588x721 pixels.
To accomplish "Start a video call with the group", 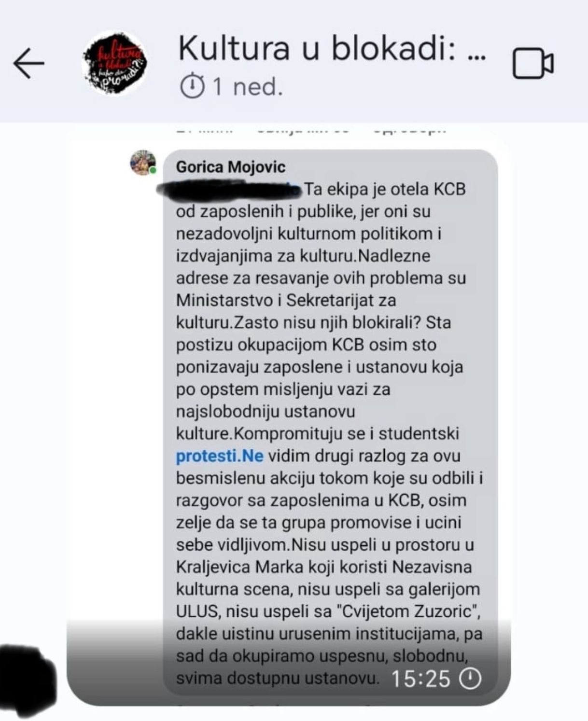I will (533, 63).
